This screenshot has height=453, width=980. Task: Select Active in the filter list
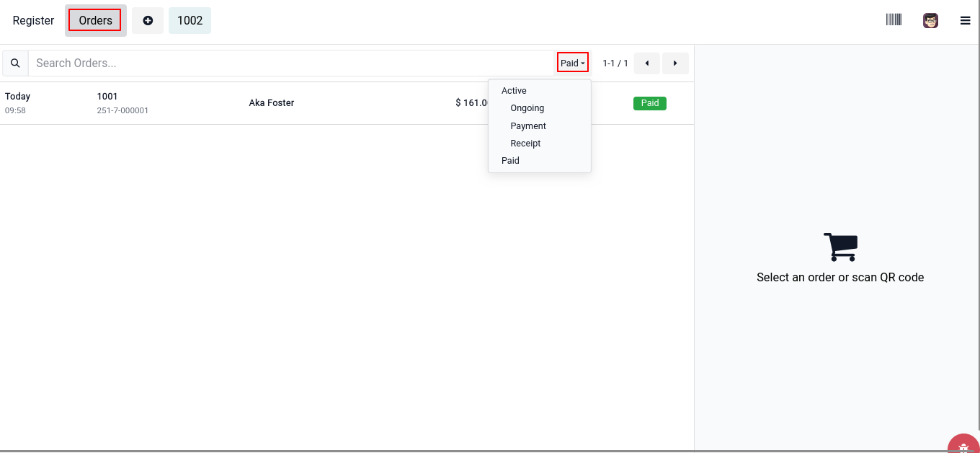[x=514, y=91]
